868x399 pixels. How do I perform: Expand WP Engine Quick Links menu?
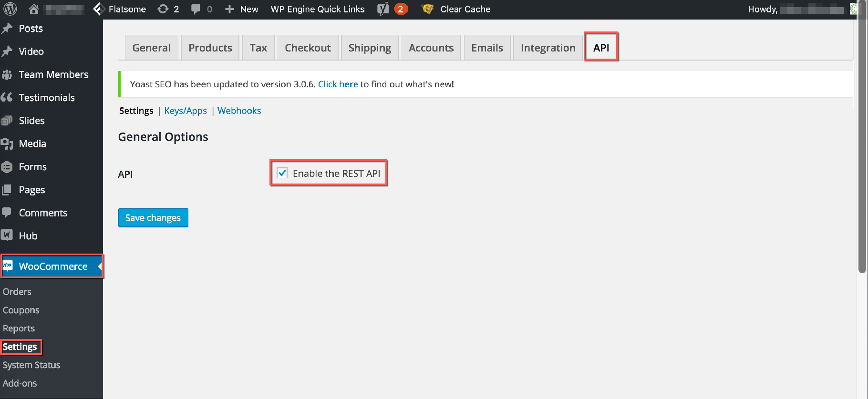pyautogui.click(x=318, y=9)
